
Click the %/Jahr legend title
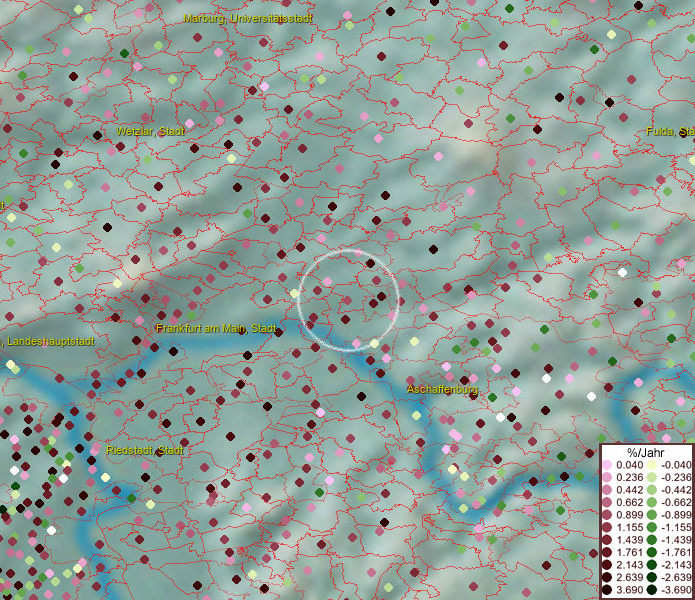[646, 452]
